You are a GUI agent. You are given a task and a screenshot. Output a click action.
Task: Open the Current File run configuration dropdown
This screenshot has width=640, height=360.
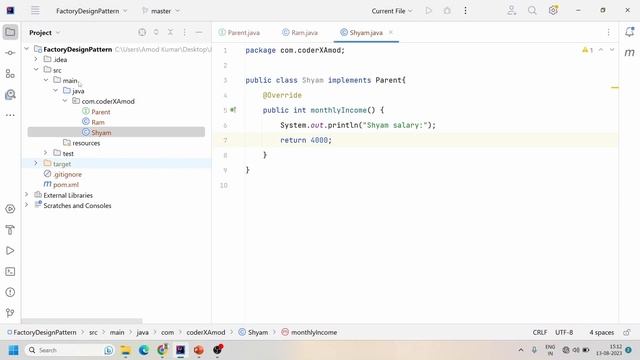point(392,11)
